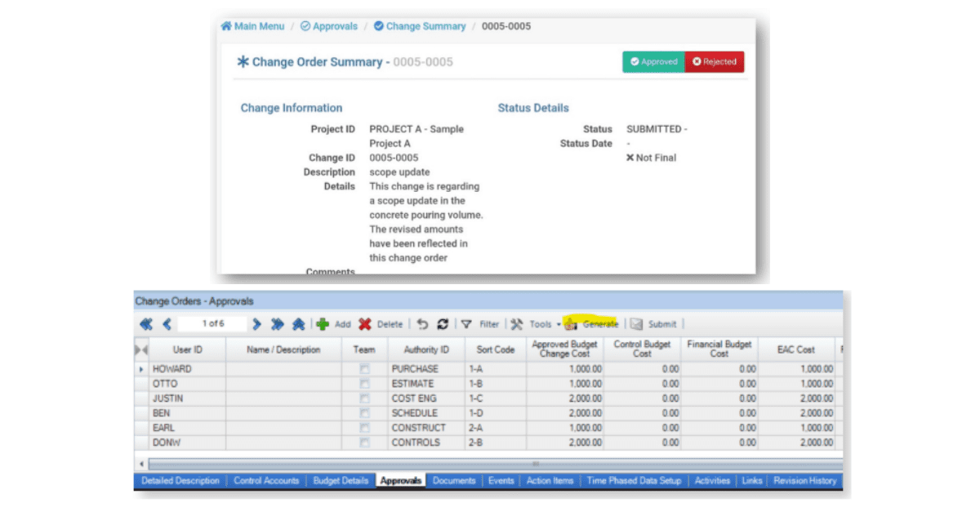Screen dimensions: 980x512
Task: Switch to Budget Details tab
Action: click(x=341, y=481)
